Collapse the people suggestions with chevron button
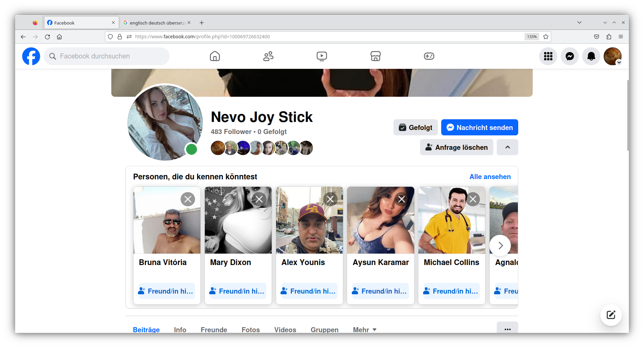The image size is (644, 348). [507, 147]
